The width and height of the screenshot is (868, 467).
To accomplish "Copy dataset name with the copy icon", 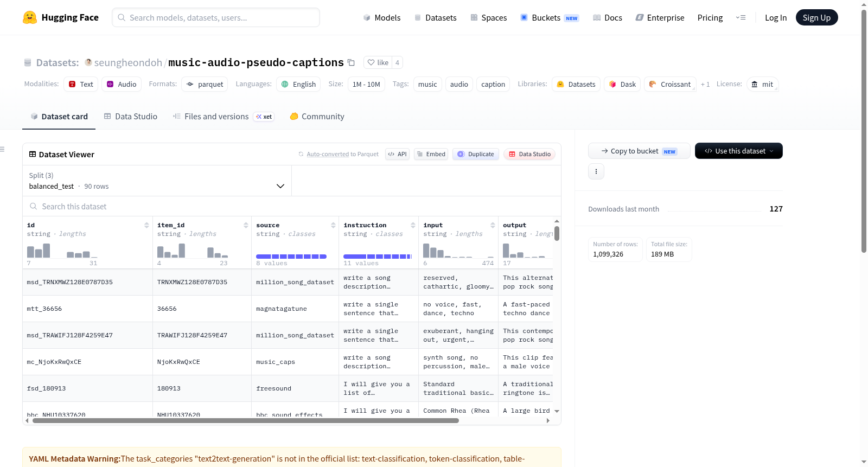I will pos(351,62).
